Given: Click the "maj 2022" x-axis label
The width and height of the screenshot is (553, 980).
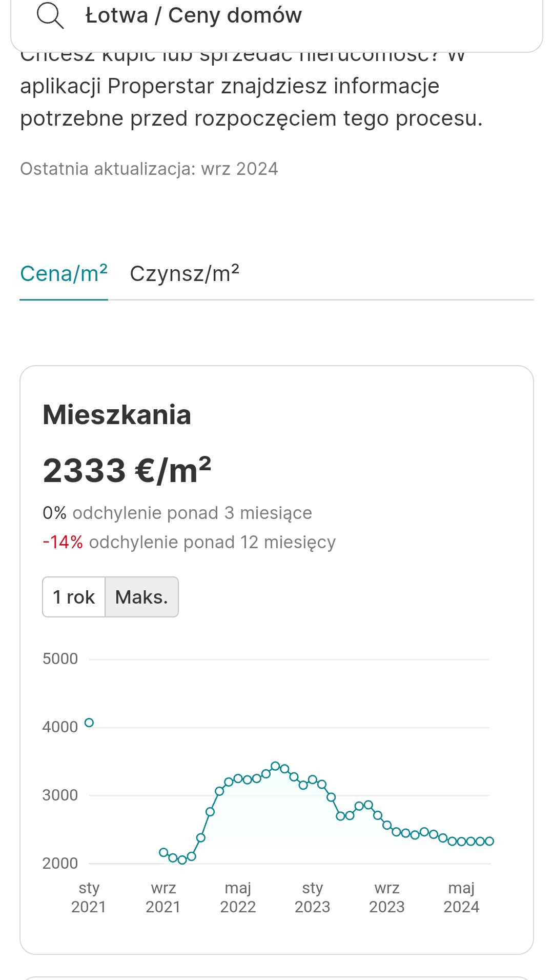Looking at the screenshot, I should (238, 897).
